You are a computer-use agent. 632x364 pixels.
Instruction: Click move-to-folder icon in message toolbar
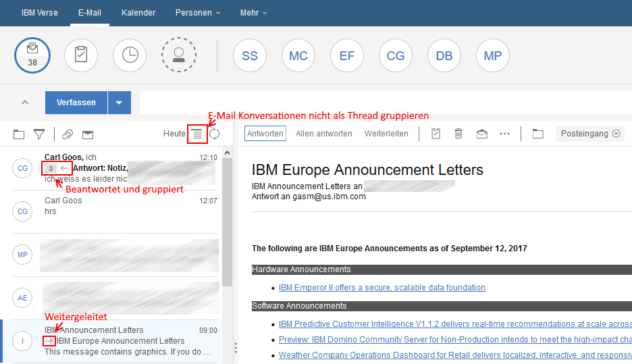[x=537, y=134]
